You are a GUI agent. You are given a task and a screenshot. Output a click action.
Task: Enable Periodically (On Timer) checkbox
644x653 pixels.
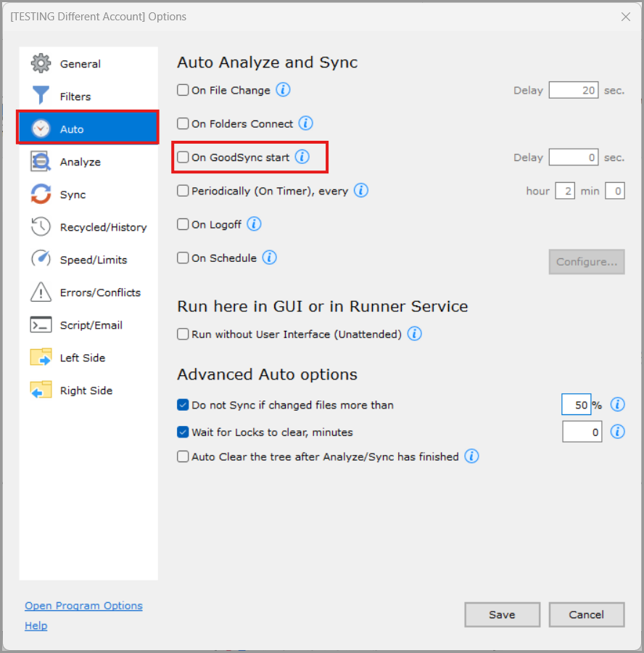(x=183, y=191)
